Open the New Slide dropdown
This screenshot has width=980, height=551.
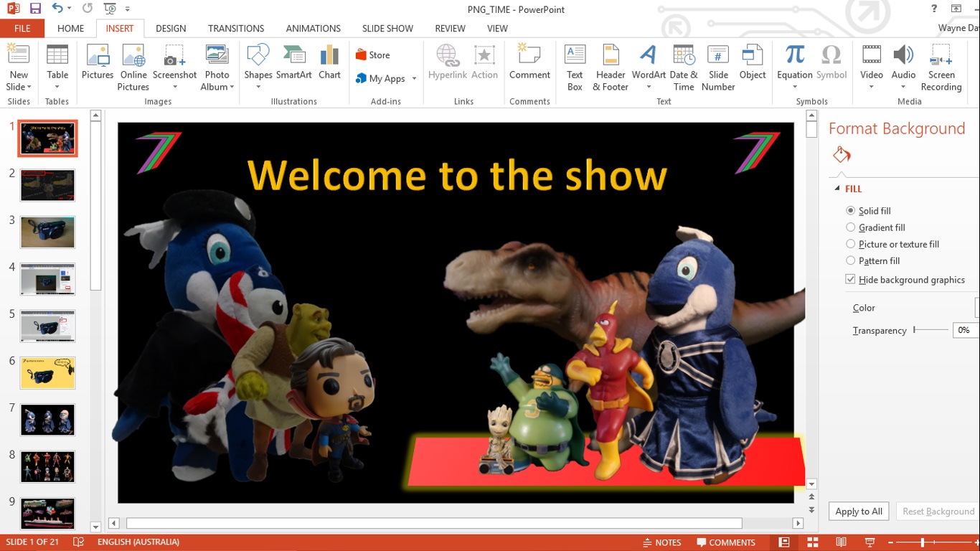point(19,81)
